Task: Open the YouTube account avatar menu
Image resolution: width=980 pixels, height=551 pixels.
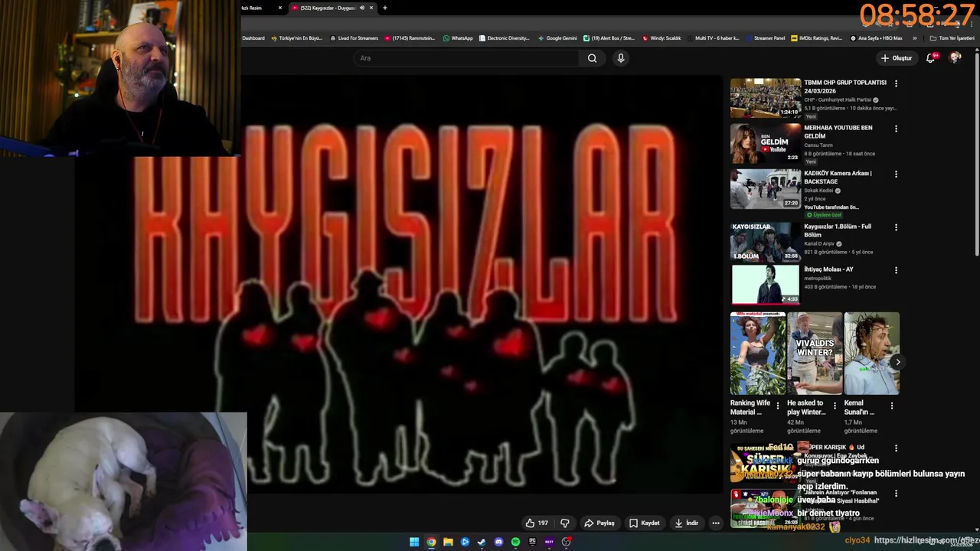Action: click(955, 58)
